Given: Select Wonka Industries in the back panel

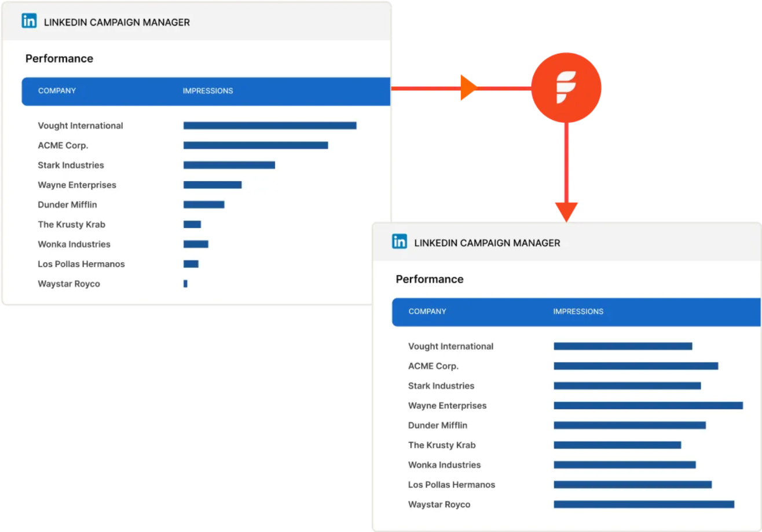Looking at the screenshot, I should click(x=74, y=244).
